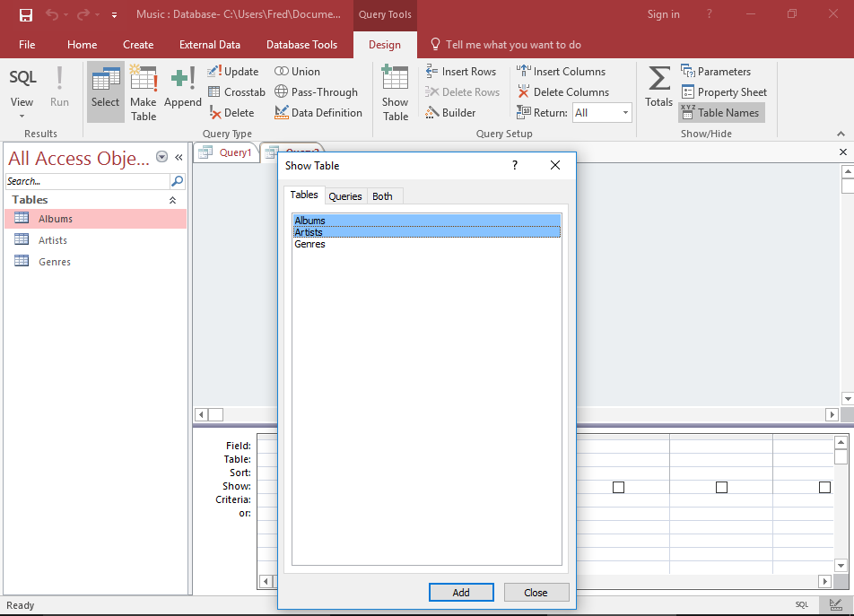
Task: Open the Create ribbon tab
Action: tap(138, 45)
